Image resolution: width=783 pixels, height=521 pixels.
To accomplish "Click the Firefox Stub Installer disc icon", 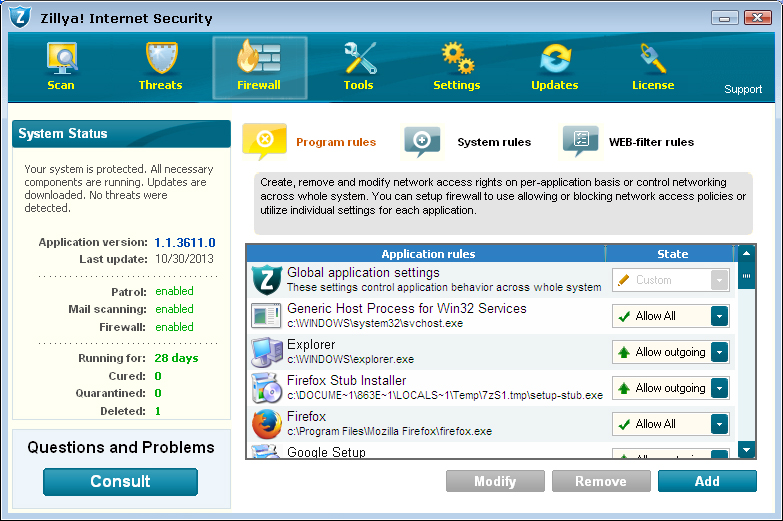I will [267, 388].
